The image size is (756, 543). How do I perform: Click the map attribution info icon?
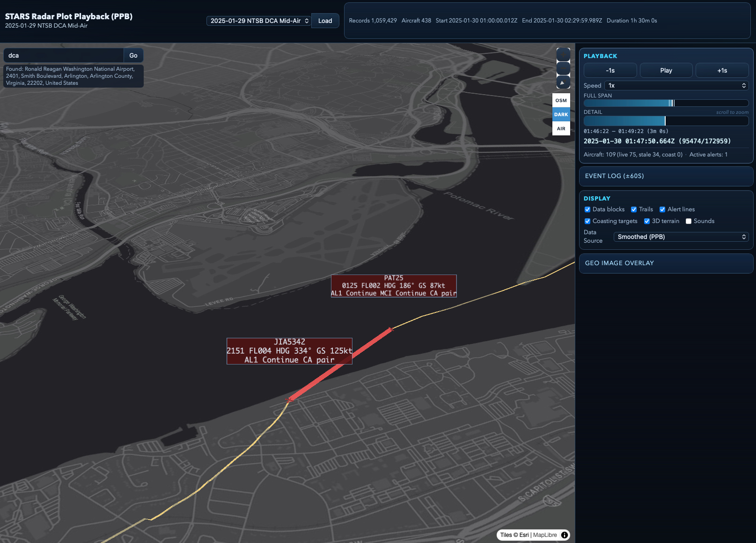(x=565, y=535)
